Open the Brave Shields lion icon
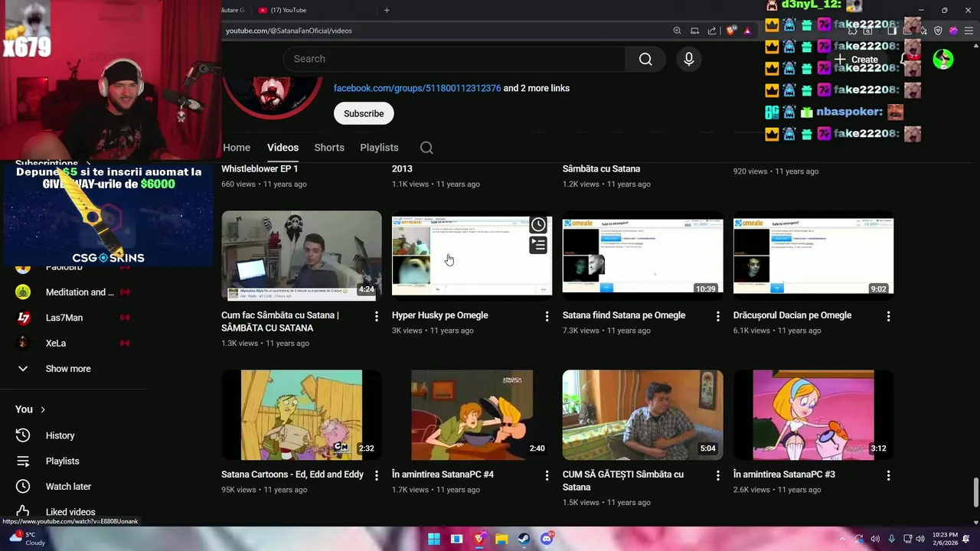Screen dimensions: 980x551 [x=730, y=31]
